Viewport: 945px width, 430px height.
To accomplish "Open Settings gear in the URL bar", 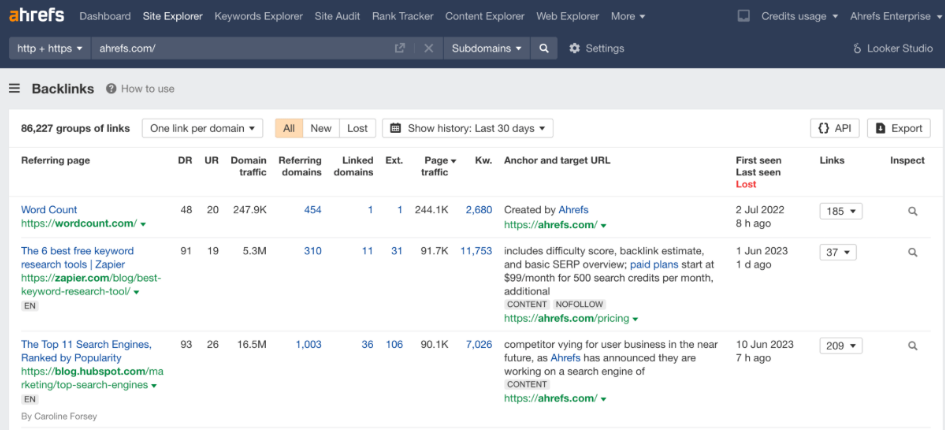I will (596, 48).
